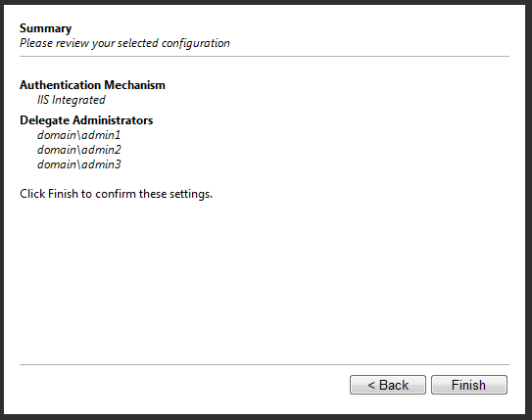Select the IIS Integrated value
This screenshot has height=420, width=532.
coord(72,100)
